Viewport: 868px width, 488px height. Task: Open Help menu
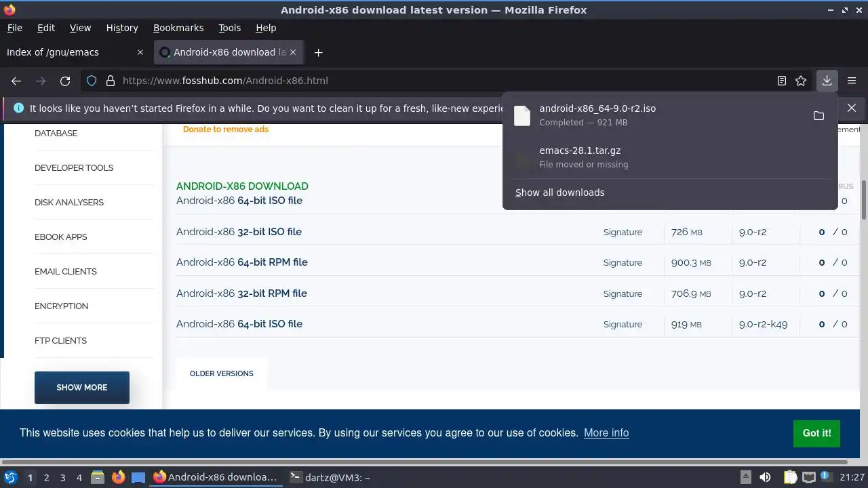266,28
